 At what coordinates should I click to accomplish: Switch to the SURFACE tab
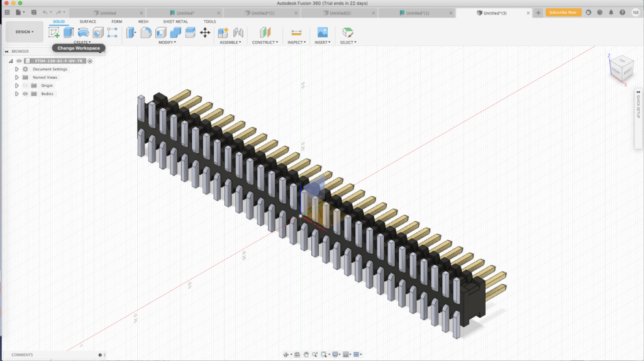tap(87, 21)
